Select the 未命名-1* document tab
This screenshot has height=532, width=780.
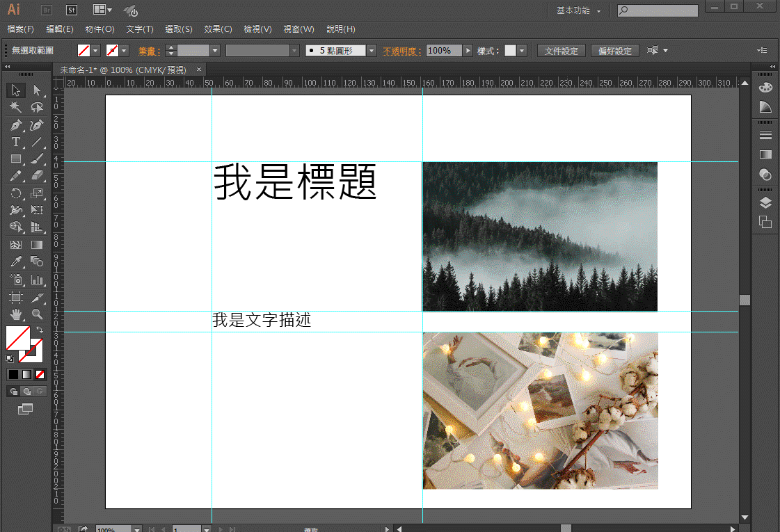click(123, 70)
